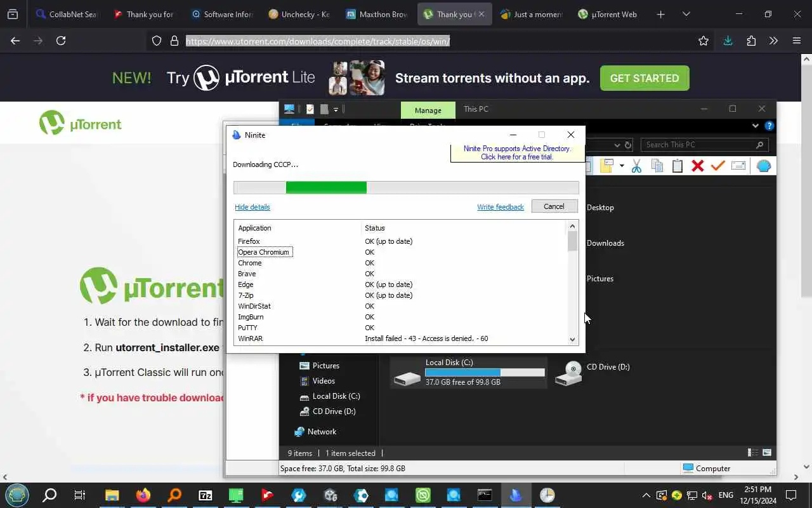Screen dimensions: 812x508
Task: Open the Task View button in taskbar
Action: [x=80, y=495]
